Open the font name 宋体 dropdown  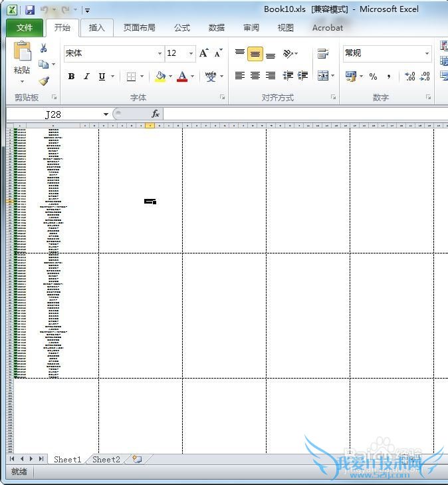[x=160, y=53]
